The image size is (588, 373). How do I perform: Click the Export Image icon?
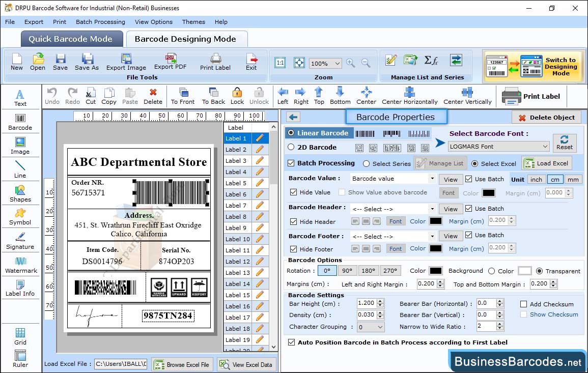click(126, 62)
